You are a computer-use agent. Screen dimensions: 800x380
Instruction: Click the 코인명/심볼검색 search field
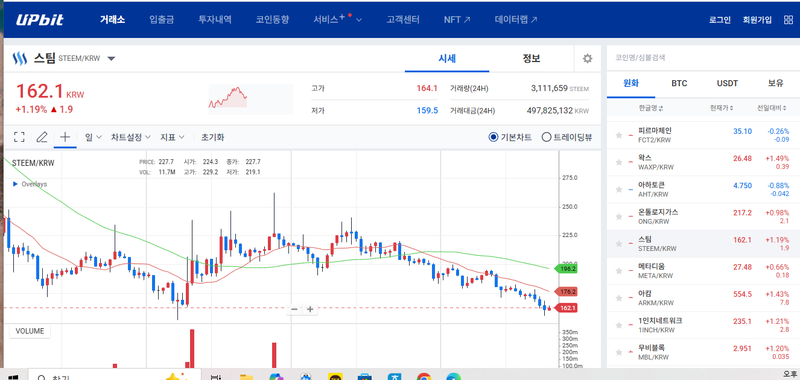tap(702, 58)
